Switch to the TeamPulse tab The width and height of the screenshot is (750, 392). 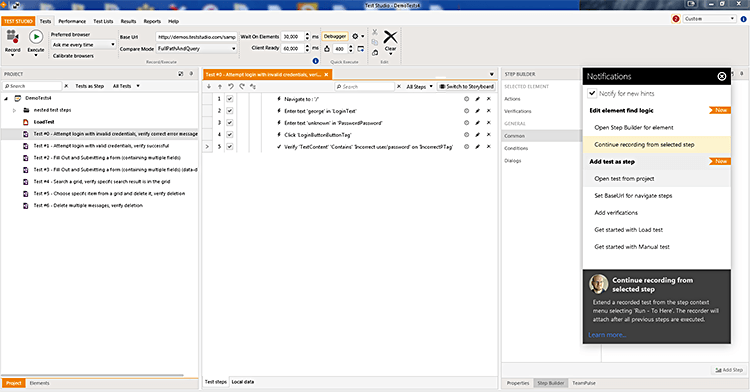pyautogui.click(x=584, y=383)
